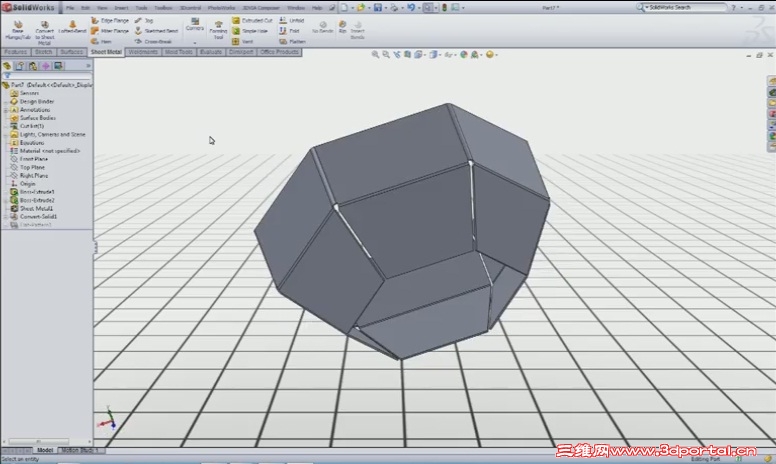
Task: Open the Window menu
Action: [296, 8]
